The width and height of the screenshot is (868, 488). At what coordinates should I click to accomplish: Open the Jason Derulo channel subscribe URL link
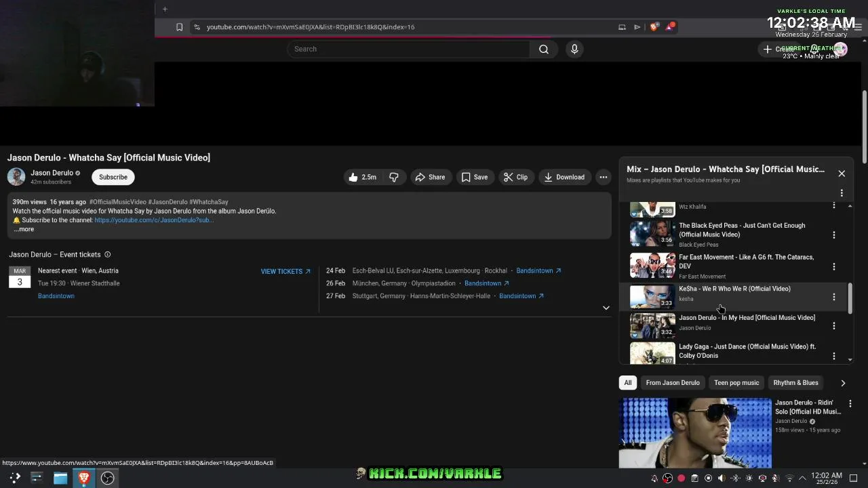pos(154,220)
